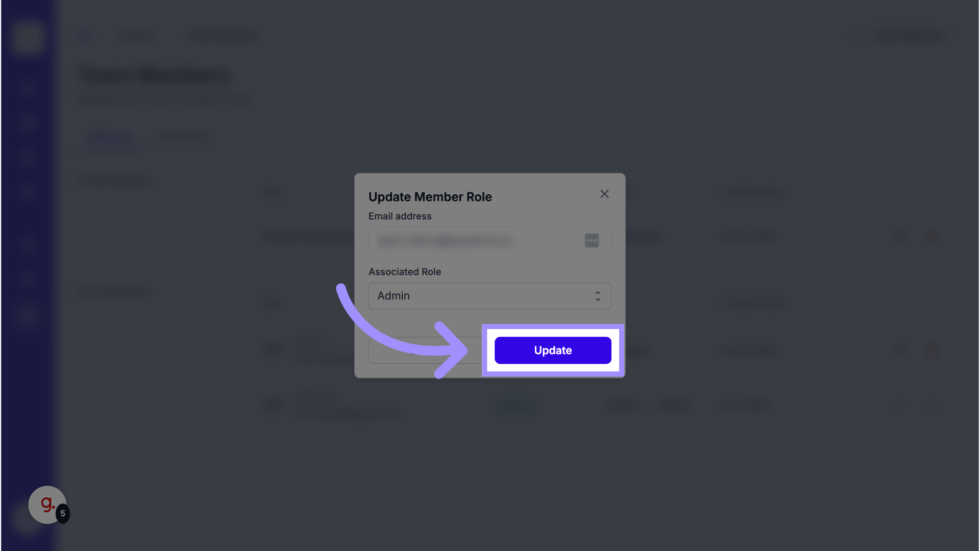Open the Associated Role dropdown showing Admin

489,296
